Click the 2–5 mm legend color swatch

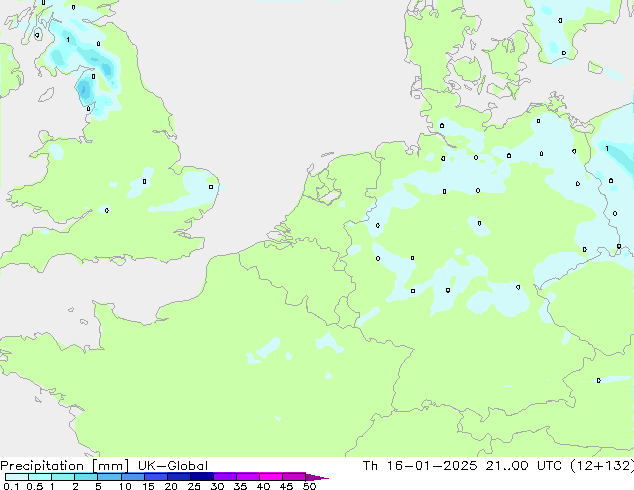click(x=86, y=477)
